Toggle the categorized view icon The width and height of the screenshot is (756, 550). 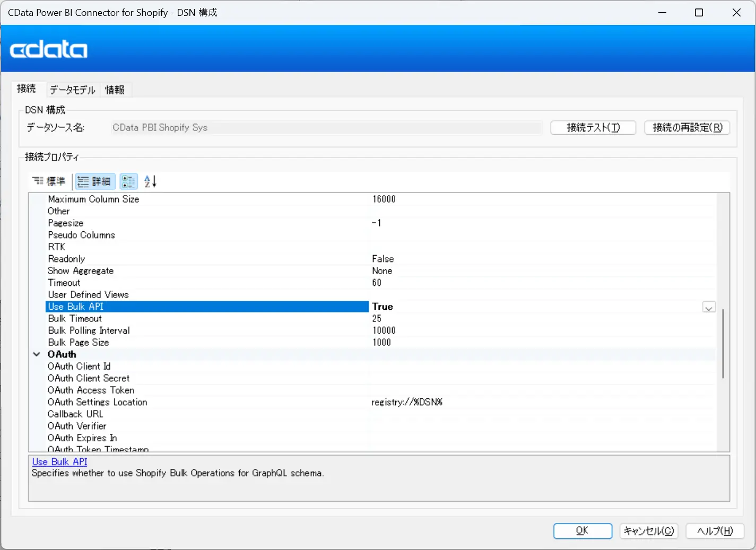point(128,181)
